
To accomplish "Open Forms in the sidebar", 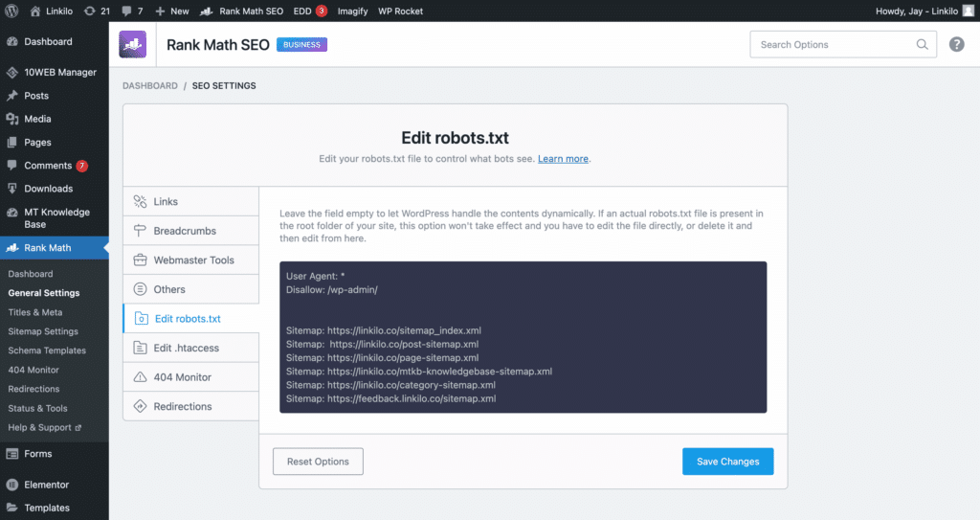I will (x=55, y=454).
